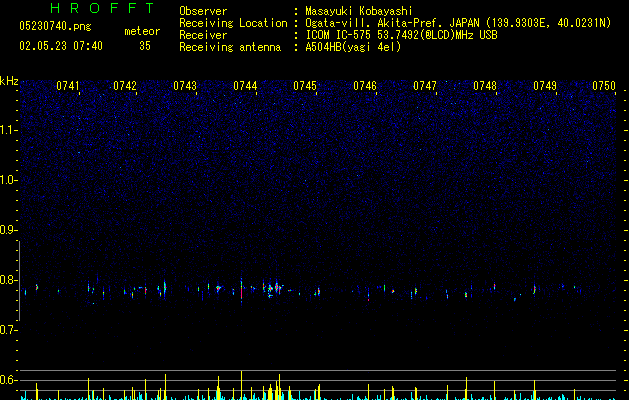Click the Receiving Location label
This screenshot has height=400, width=629.
[x=233, y=23]
